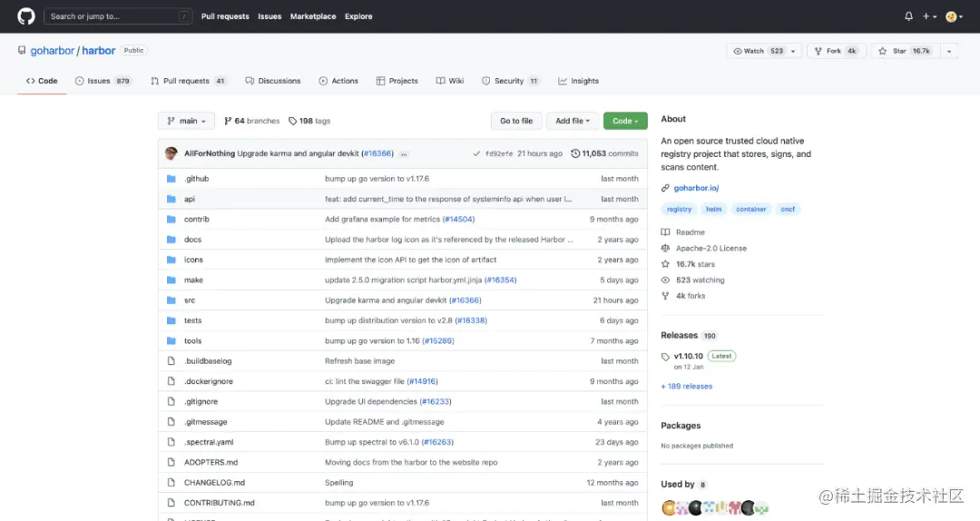Open the user avatar menu

pos(955,16)
